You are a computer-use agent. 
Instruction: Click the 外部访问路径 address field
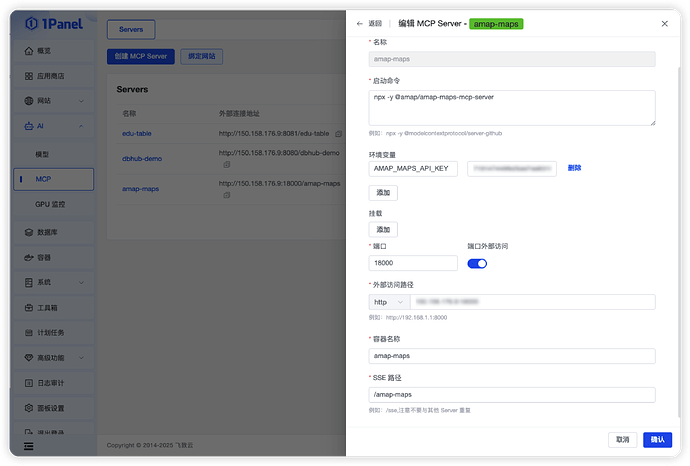[x=532, y=302]
